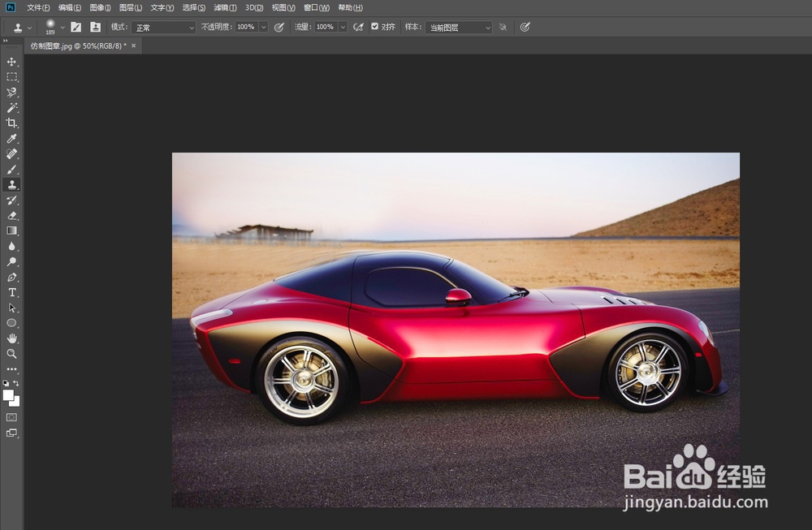Select the Horizontal Type tool
Image resolution: width=812 pixels, height=530 pixels.
click(12, 292)
